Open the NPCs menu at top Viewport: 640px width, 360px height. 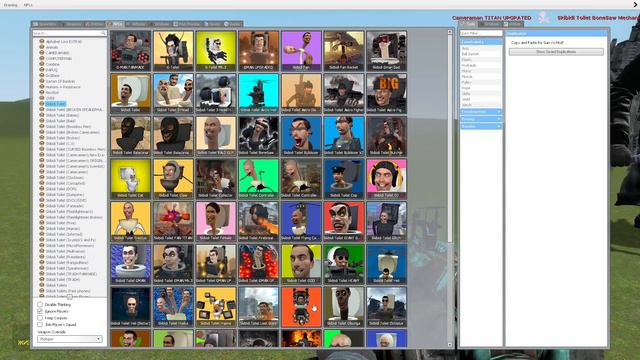click(x=28, y=5)
